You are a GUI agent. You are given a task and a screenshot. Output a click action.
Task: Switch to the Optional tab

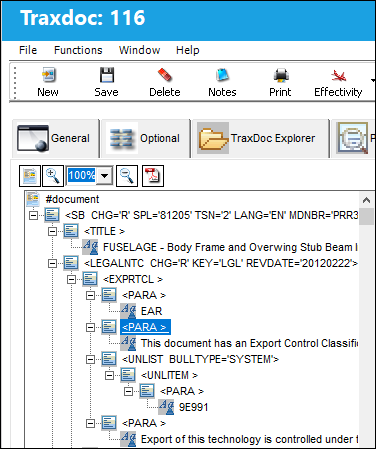click(x=146, y=138)
